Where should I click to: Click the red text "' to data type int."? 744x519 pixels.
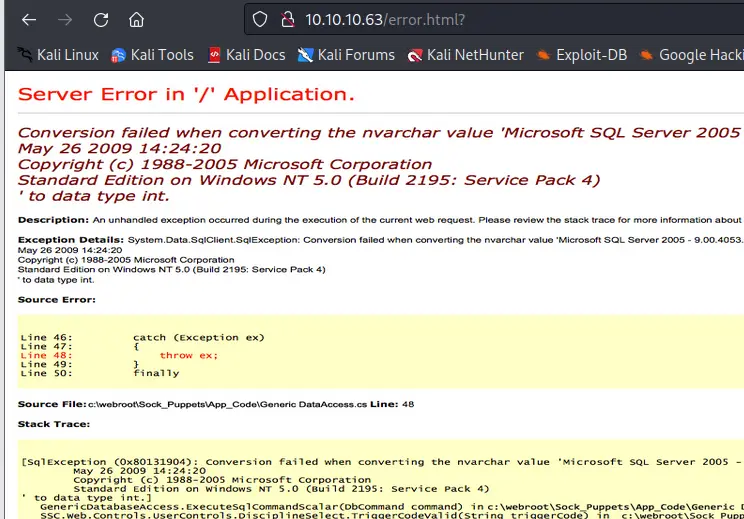(93, 196)
